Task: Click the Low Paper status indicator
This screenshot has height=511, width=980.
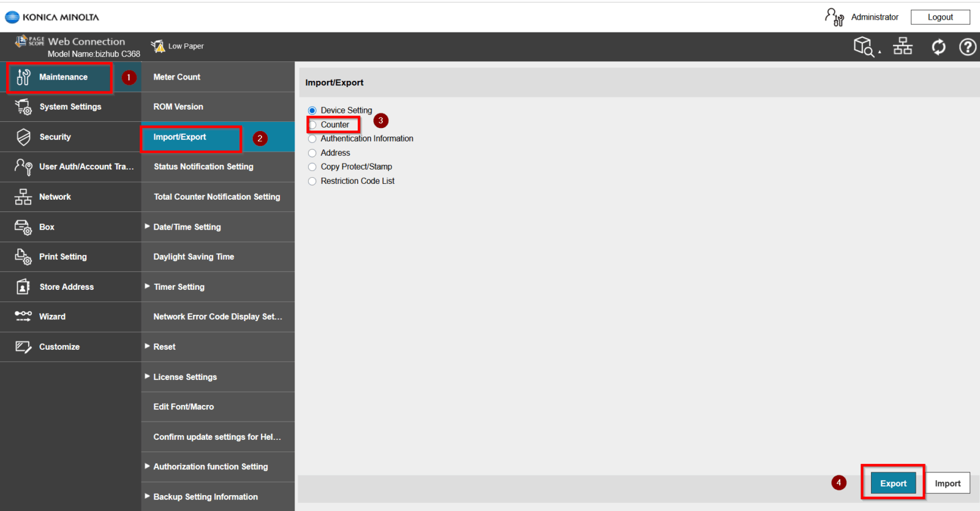Action: click(x=178, y=46)
